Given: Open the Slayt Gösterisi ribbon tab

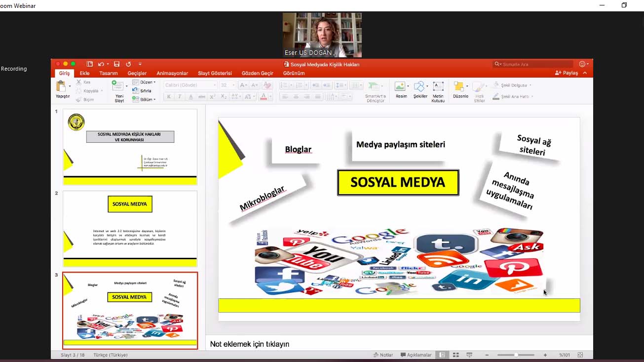Looking at the screenshot, I should click(x=215, y=73).
